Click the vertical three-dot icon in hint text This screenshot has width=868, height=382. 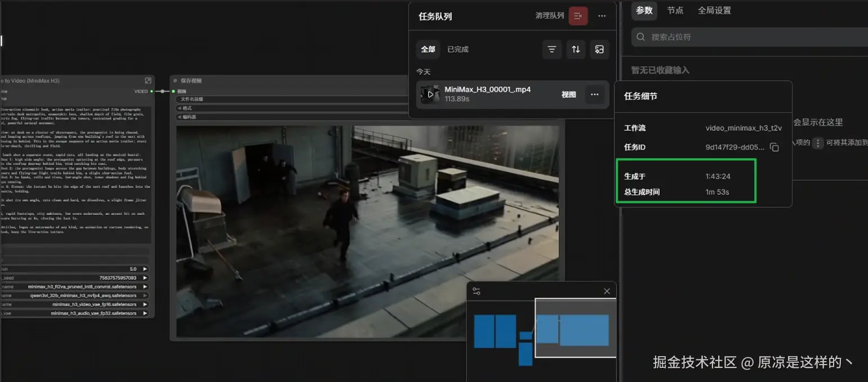click(818, 143)
